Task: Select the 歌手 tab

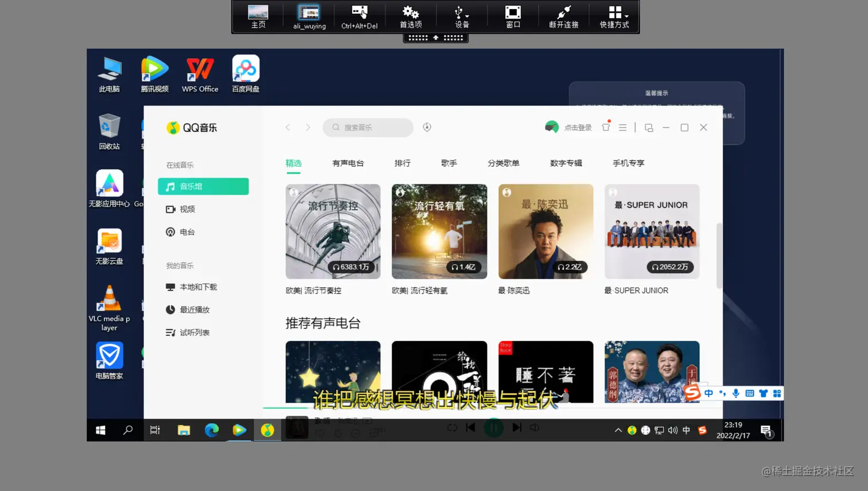Action: [x=449, y=163]
